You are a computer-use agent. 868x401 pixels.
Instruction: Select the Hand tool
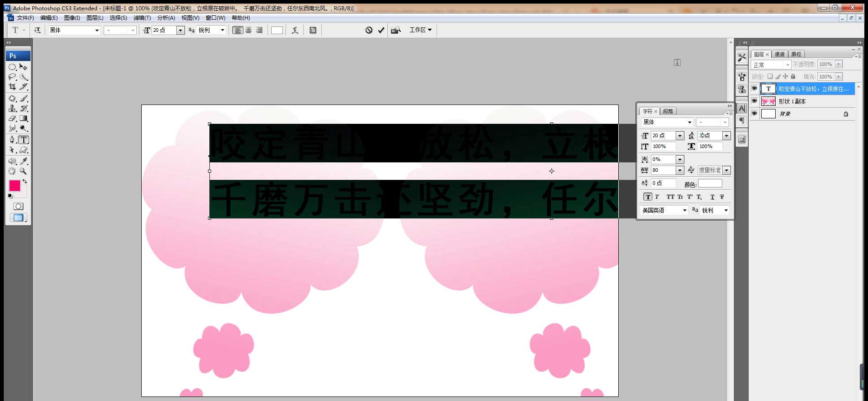12,171
